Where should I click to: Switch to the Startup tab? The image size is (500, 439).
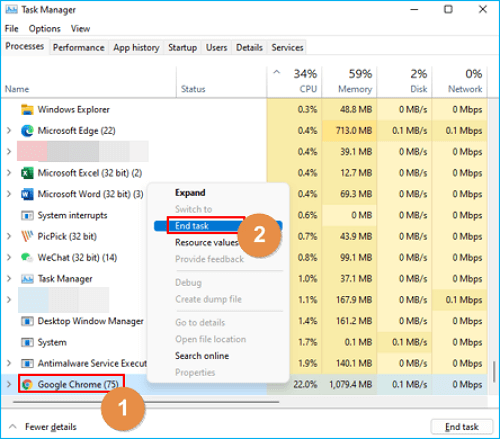tap(182, 48)
